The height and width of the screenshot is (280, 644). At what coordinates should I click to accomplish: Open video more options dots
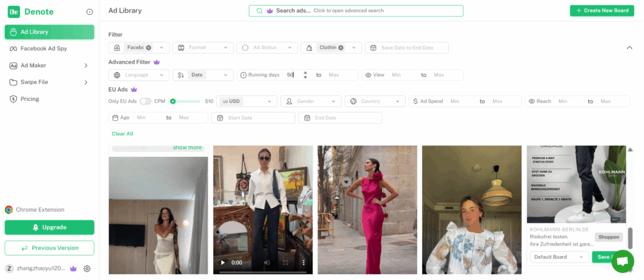(304, 262)
